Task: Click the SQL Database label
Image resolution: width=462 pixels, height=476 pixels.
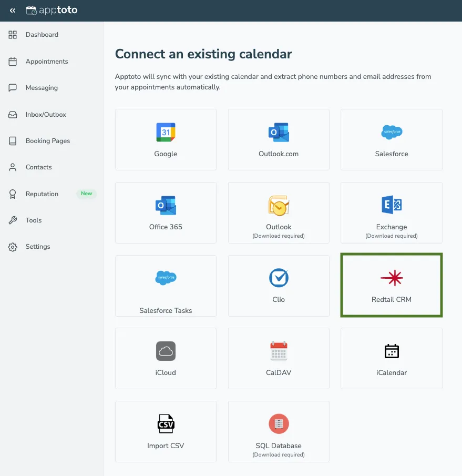Action: tap(279, 446)
